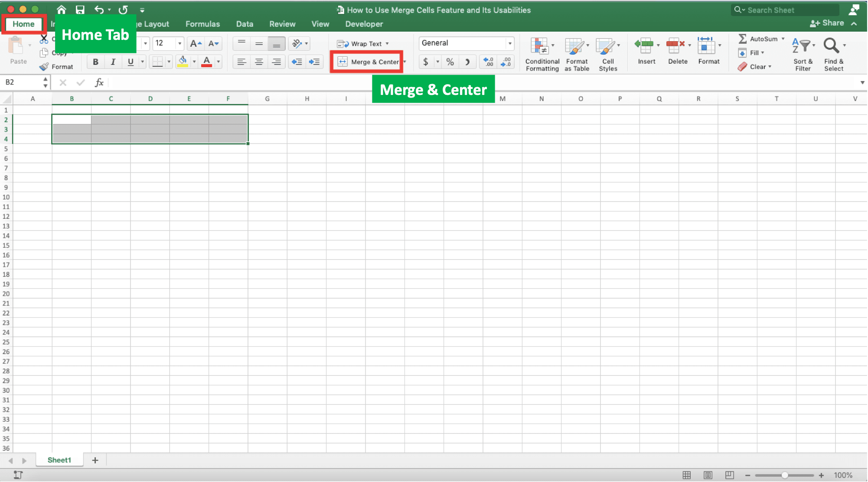Apply percent style format

(450, 62)
